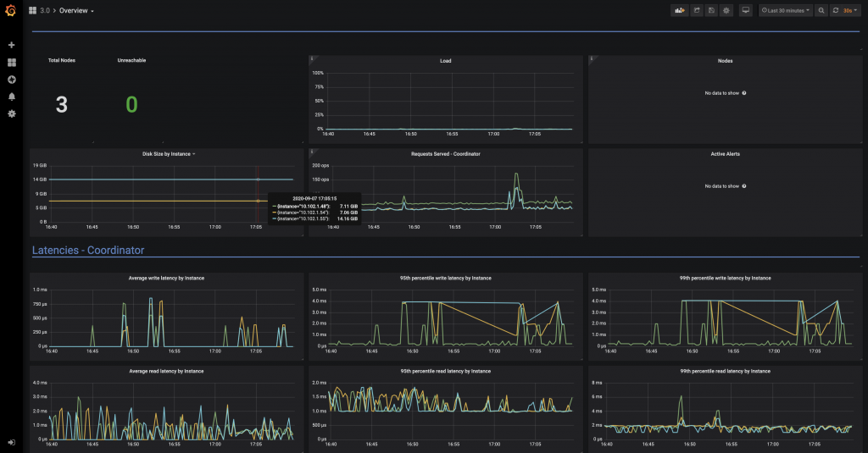
Task: Click the zoom out time range icon
Action: tap(821, 10)
